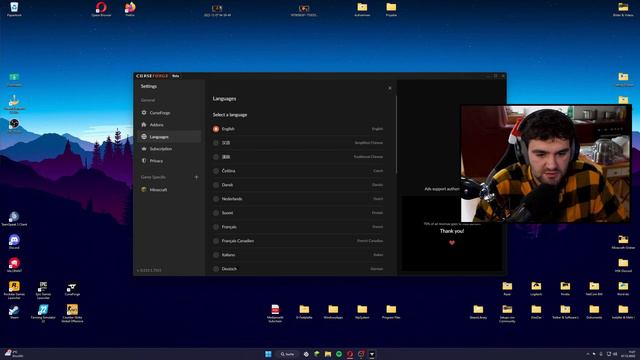The image size is (640, 360).
Task: Add a game under Game Specific
Action: tap(196, 177)
